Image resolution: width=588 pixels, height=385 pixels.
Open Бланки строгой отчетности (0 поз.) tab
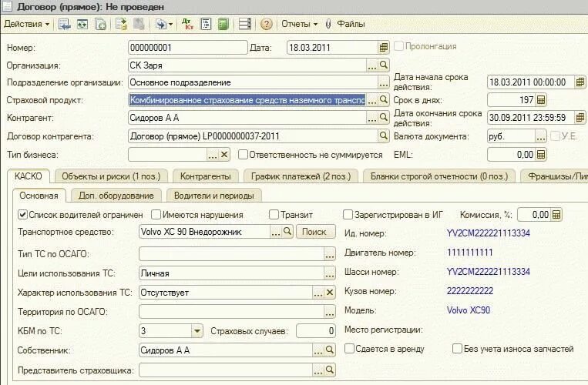point(439,176)
